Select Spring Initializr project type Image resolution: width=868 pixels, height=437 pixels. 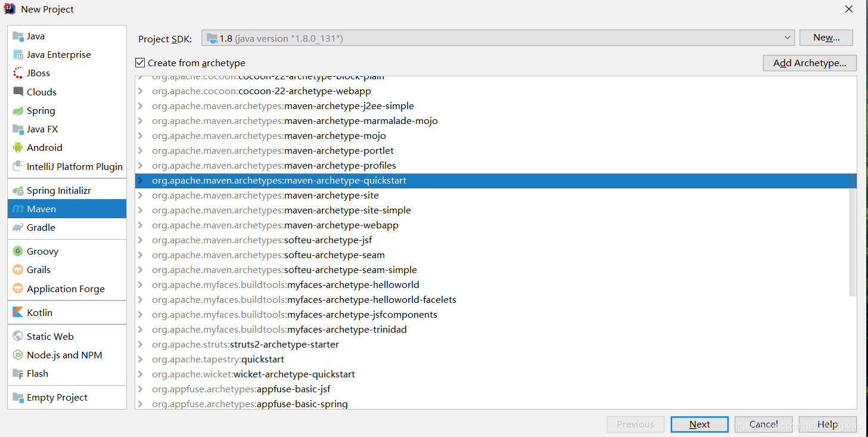click(67, 190)
